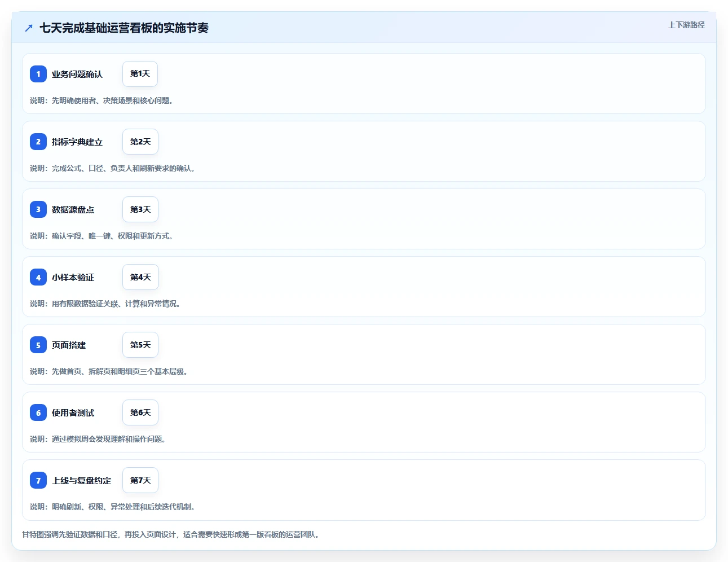Click the step 4 number badge
This screenshot has width=728, height=562.
click(38, 277)
